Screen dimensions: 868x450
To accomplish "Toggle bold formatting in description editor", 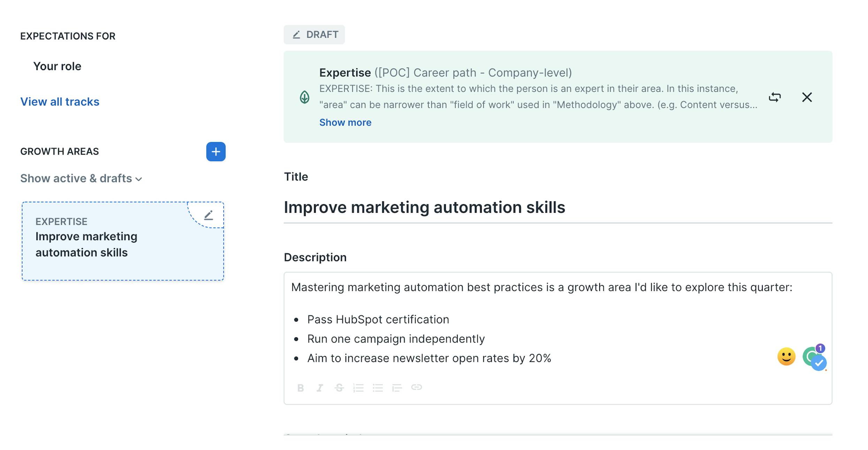I will 300,388.
